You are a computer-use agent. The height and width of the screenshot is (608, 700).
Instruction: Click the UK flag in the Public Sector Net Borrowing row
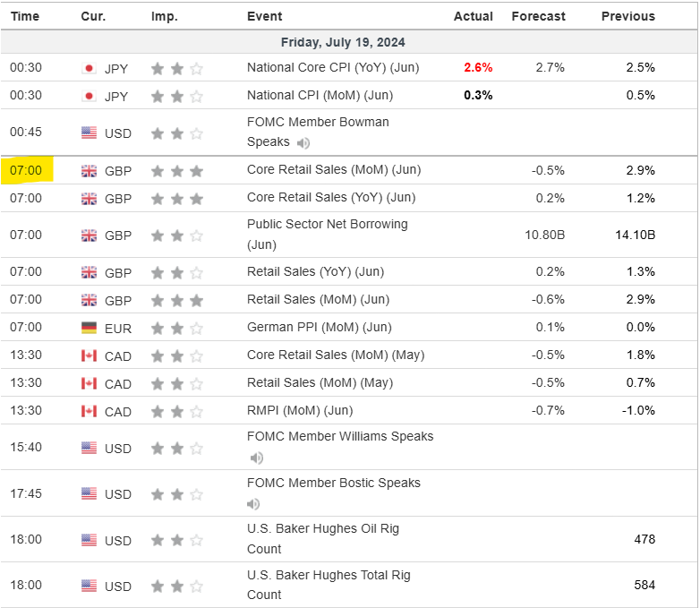tap(89, 235)
